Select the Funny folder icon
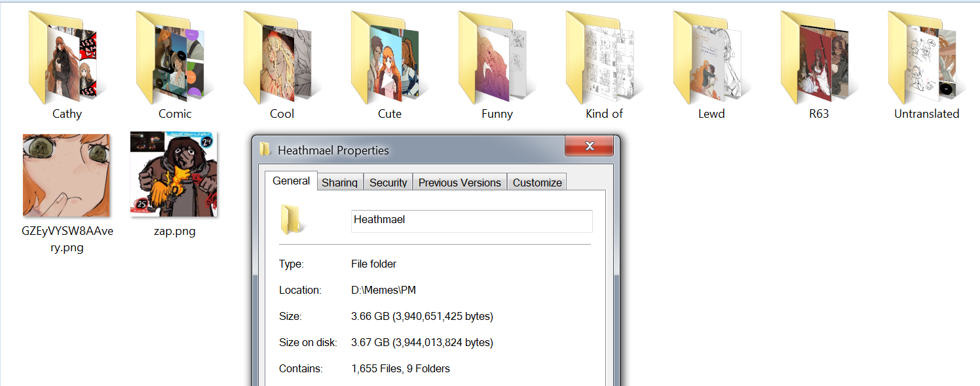Screen dimensions: 980x386 point(494,57)
